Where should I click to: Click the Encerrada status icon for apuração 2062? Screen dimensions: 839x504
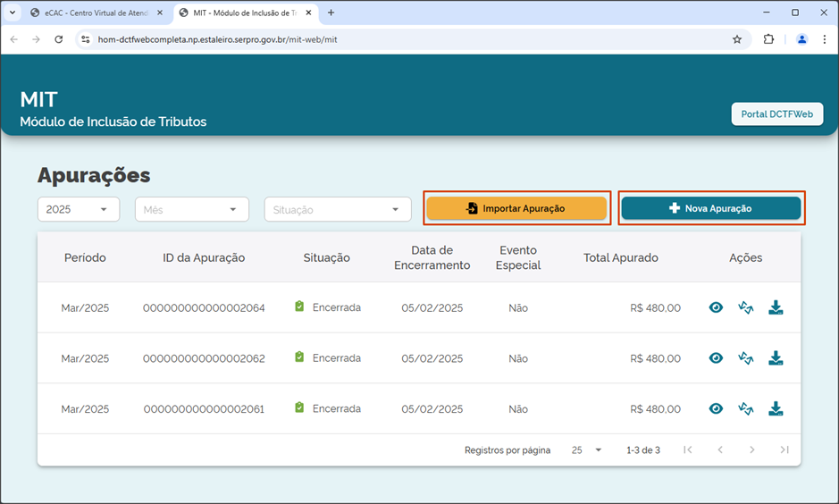click(299, 357)
